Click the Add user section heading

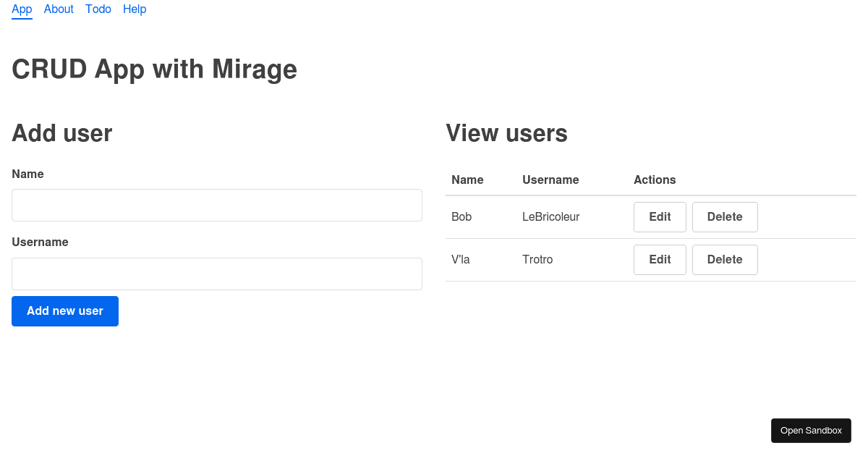[61, 133]
